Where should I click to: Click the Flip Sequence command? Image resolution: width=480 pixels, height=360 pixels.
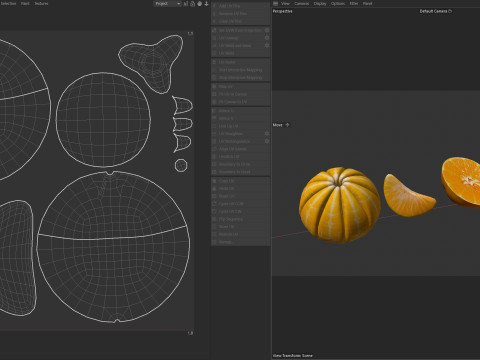coord(231,219)
